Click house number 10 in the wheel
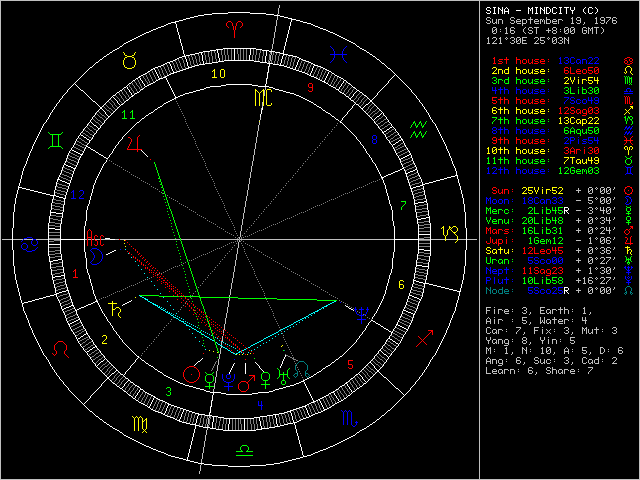This screenshot has width=640, height=480. (218, 73)
